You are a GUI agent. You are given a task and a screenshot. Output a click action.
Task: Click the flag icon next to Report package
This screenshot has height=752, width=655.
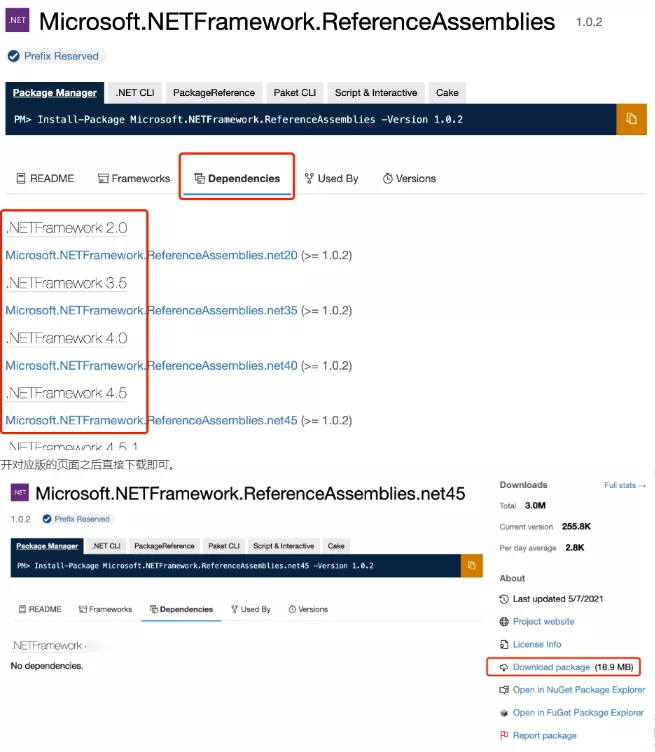point(504,735)
